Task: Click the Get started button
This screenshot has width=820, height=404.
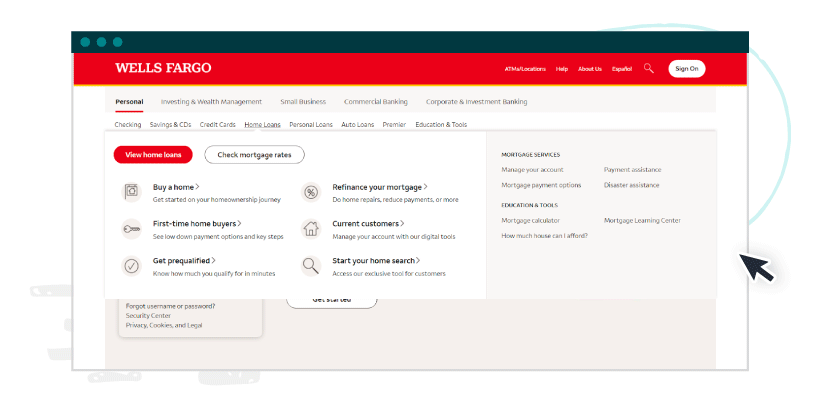Action: [332, 302]
